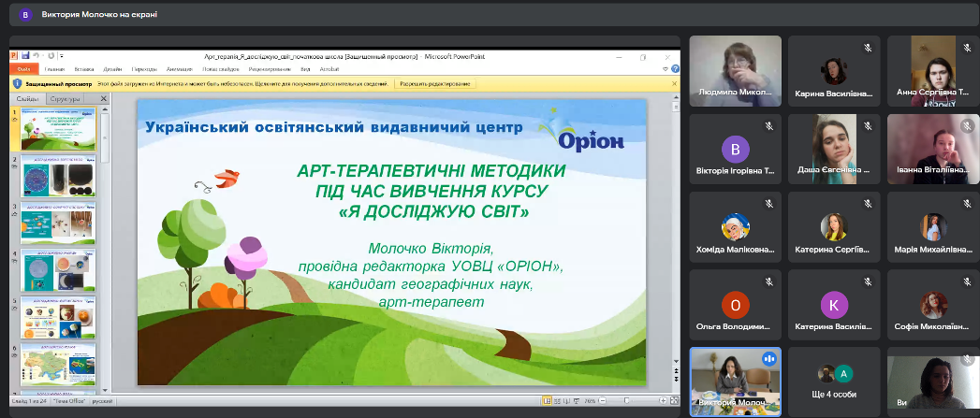Switch to Normal view in the status bar
The width and height of the screenshot is (980, 418).
547,401
